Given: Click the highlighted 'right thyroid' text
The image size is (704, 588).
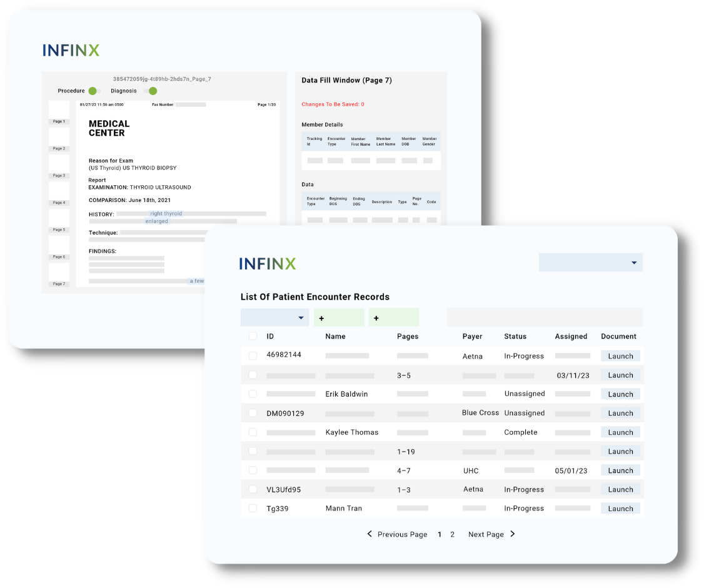Looking at the screenshot, I should tap(166, 213).
